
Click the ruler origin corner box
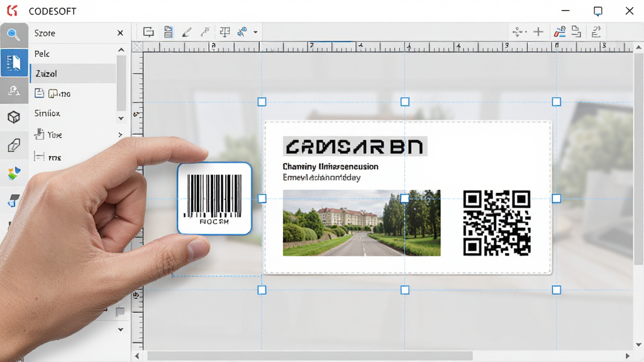[137, 47]
